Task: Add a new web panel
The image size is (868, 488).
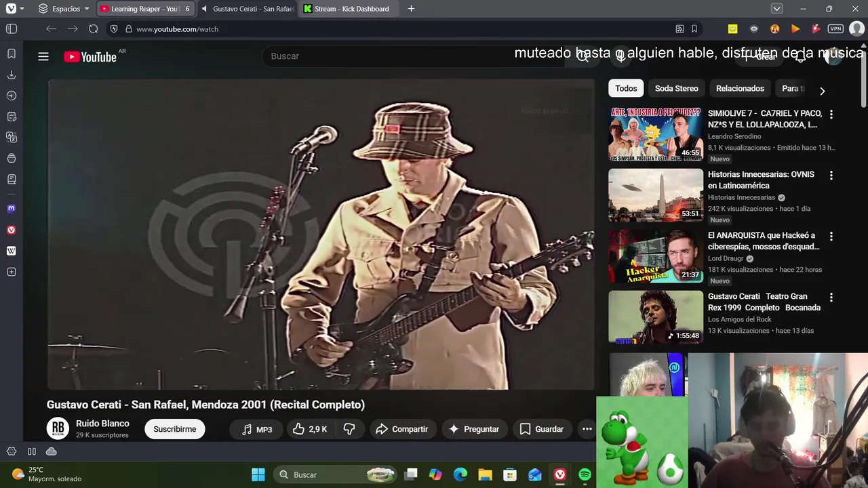Action: tap(12, 272)
